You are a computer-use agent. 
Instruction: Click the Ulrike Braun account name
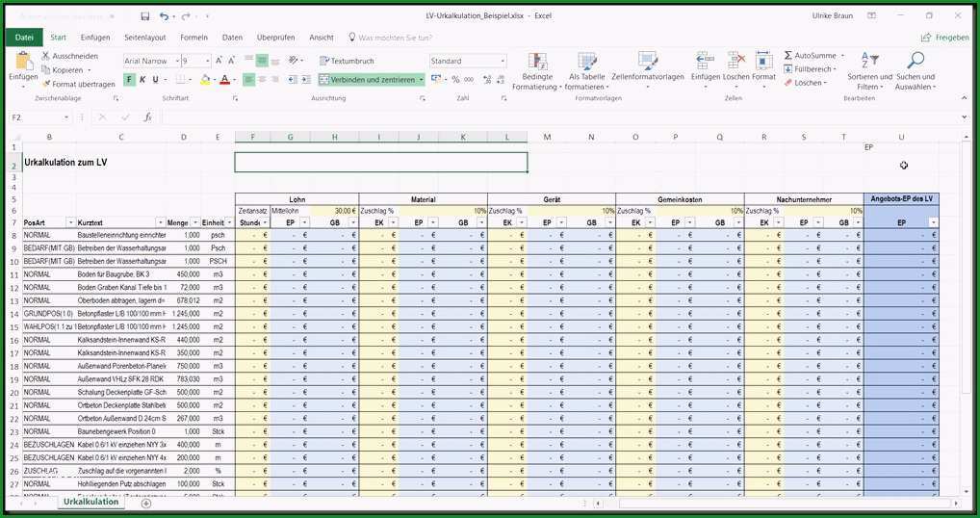coord(833,16)
